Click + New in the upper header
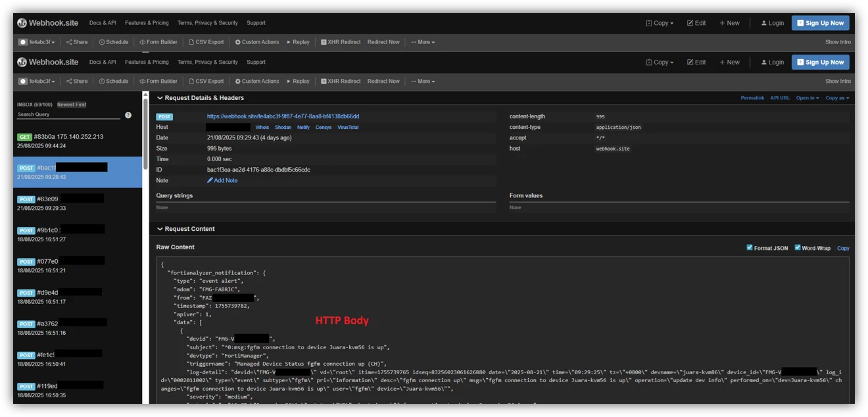 [x=729, y=23]
